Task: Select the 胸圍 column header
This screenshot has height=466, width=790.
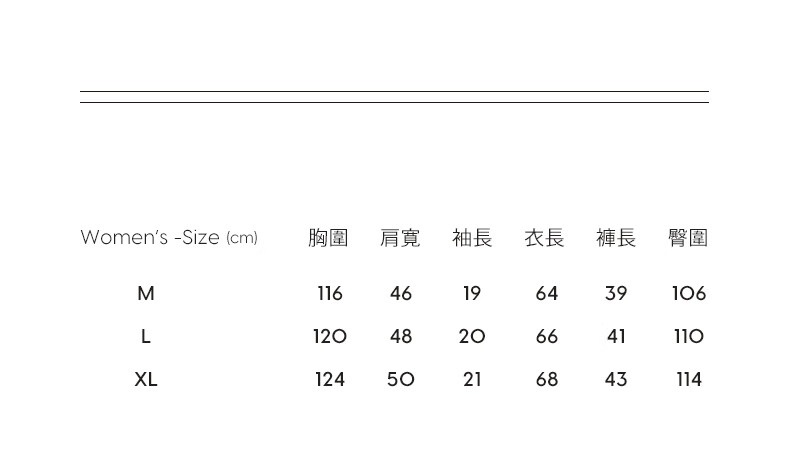Action: pyautogui.click(x=328, y=238)
